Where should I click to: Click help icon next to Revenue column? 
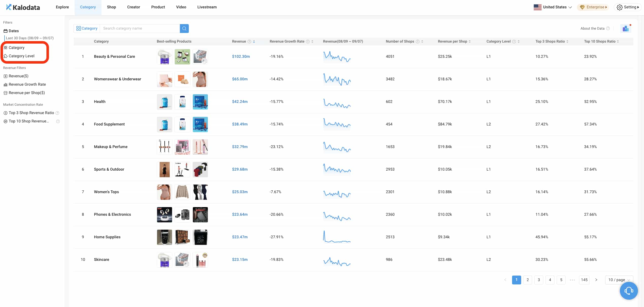[249, 42]
